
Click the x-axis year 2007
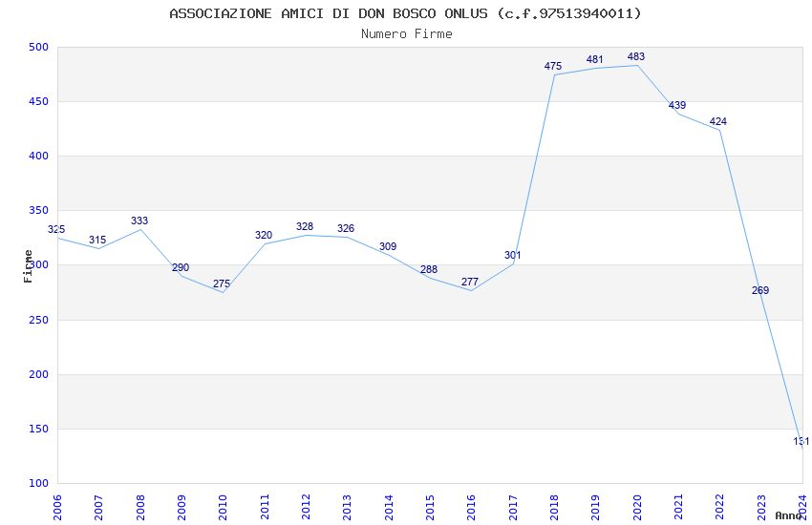(x=98, y=507)
